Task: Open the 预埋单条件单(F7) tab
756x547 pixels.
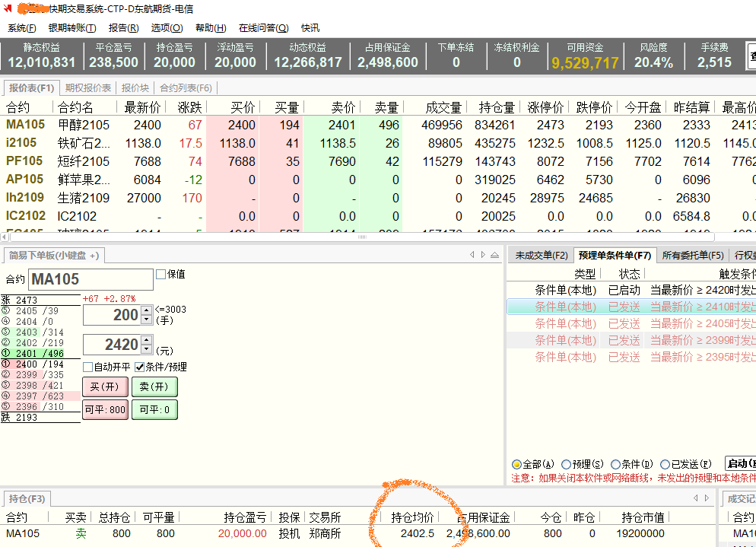Action: pos(615,255)
